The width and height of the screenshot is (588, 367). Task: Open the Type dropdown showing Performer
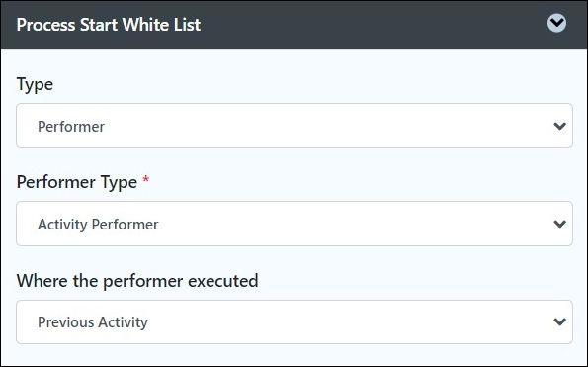[294, 126]
